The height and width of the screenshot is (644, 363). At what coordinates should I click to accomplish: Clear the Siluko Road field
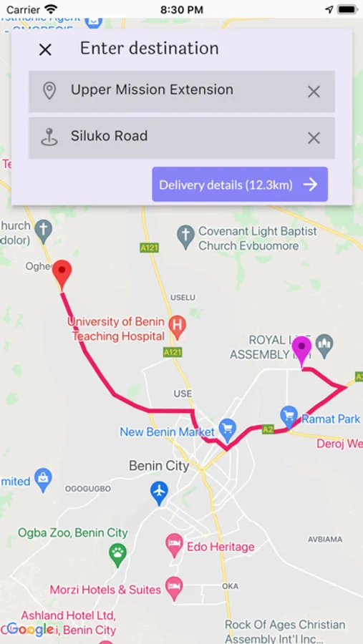[314, 138]
